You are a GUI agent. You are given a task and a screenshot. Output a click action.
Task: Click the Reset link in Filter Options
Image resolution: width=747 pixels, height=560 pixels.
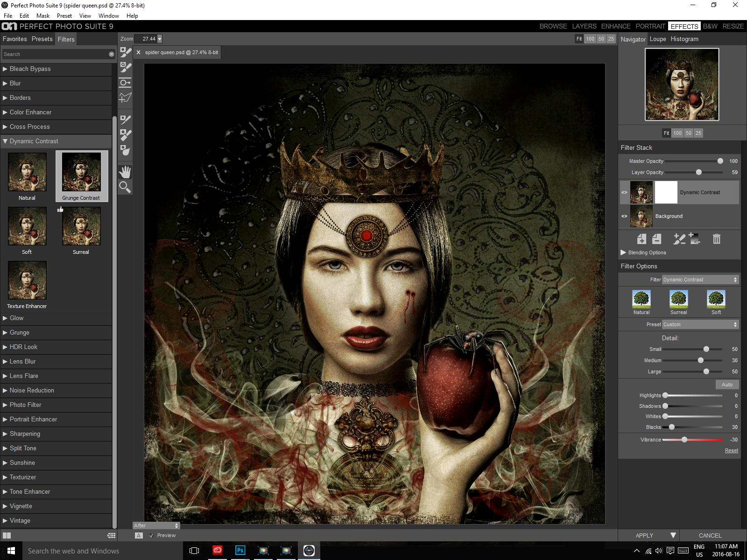(731, 450)
